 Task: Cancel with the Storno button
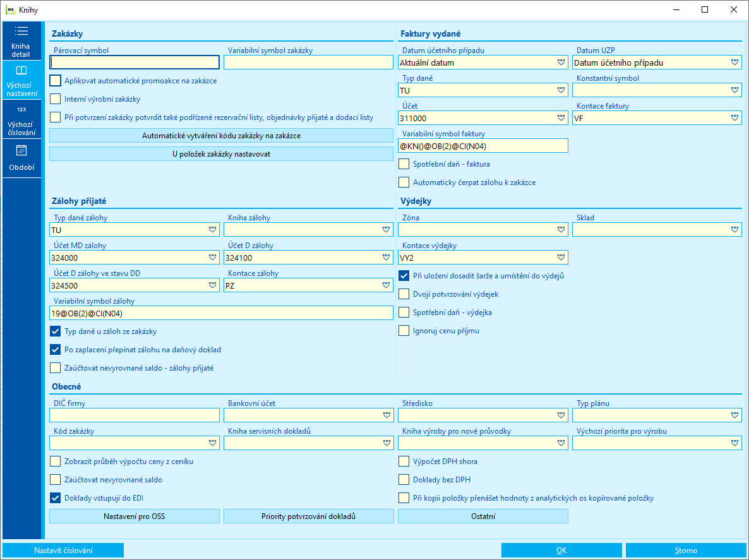click(x=685, y=551)
